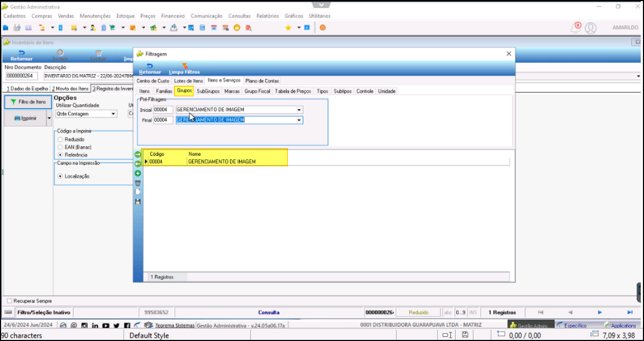Click the Inicial code field 00004
Image resolution: width=644 pixels, height=341 pixels.
click(x=163, y=110)
